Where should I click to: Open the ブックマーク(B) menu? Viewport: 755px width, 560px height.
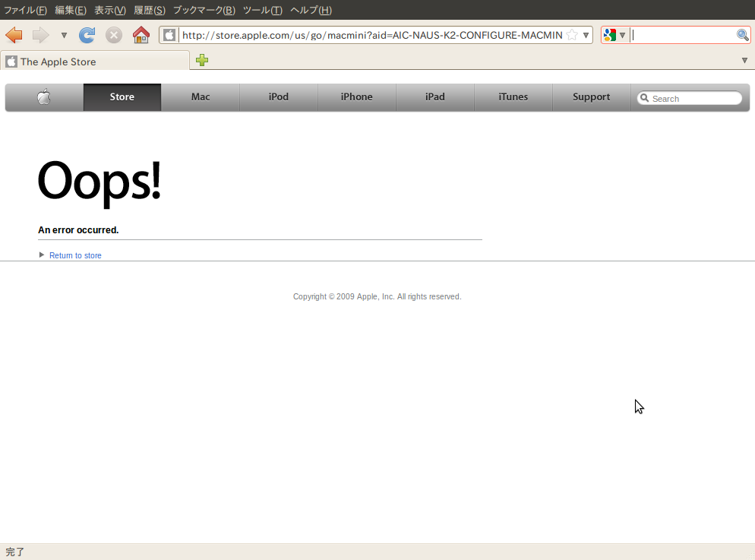tap(204, 10)
